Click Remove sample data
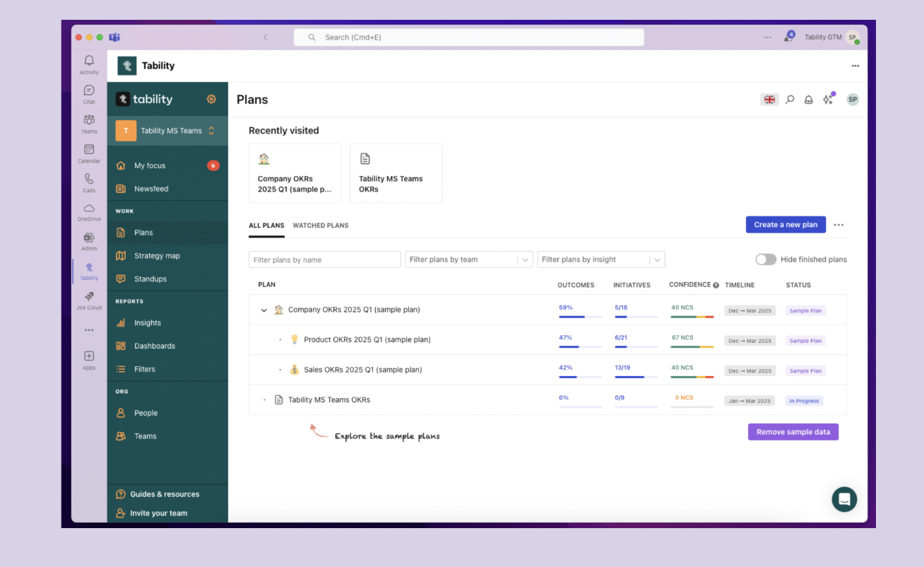The image size is (924, 567). point(793,431)
